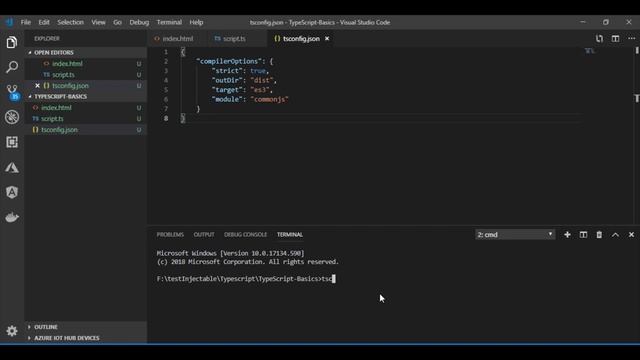Collapse the Open Editors section
The image size is (640, 360).
point(86,53)
